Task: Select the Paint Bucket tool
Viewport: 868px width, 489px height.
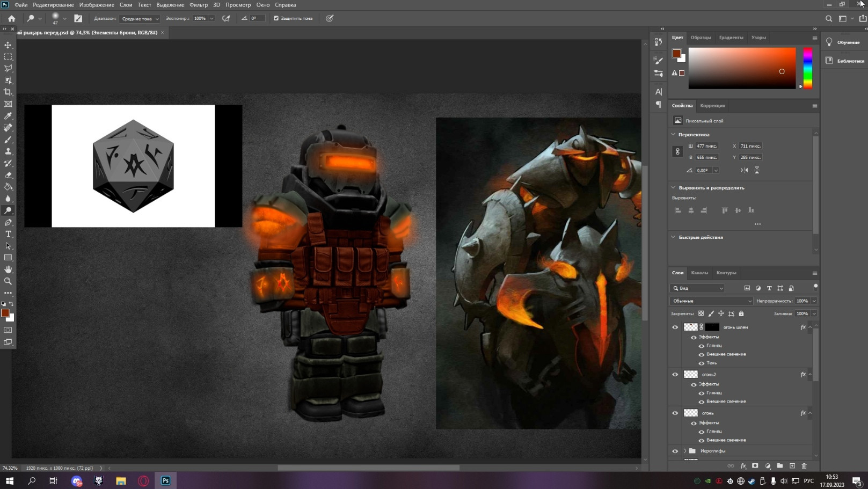Action: click(x=8, y=187)
